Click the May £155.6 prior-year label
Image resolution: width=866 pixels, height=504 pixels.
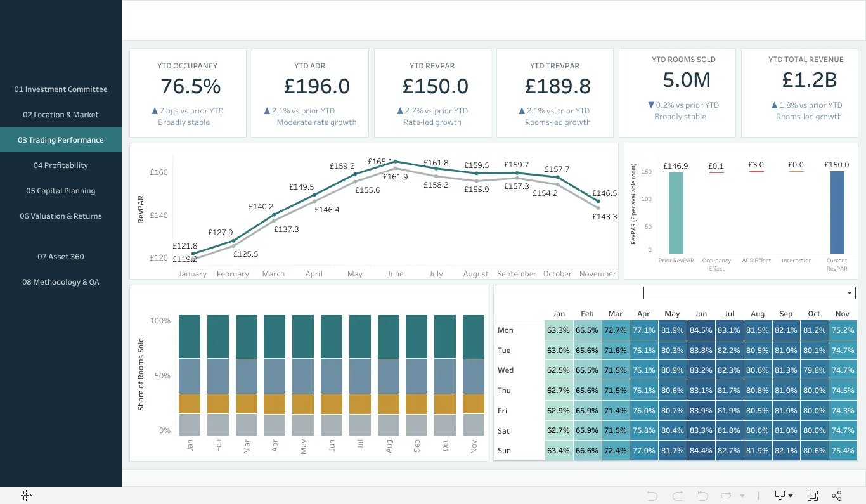pyautogui.click(x=368, y=190)
